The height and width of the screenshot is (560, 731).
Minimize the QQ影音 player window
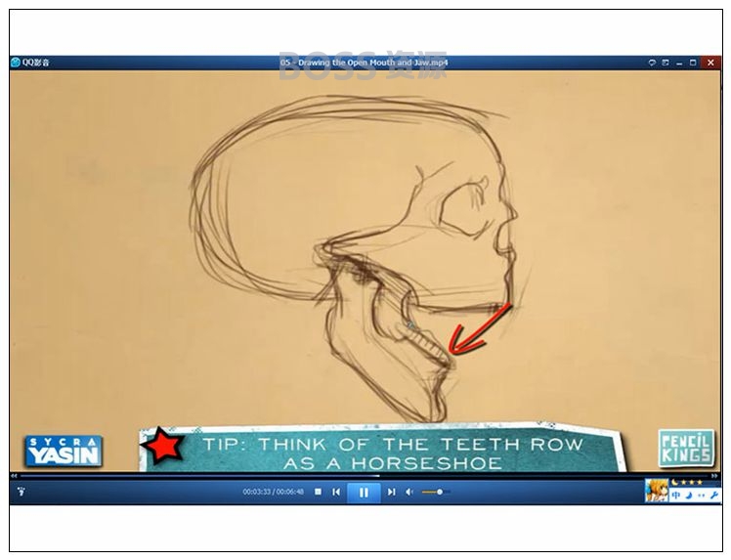679,63
